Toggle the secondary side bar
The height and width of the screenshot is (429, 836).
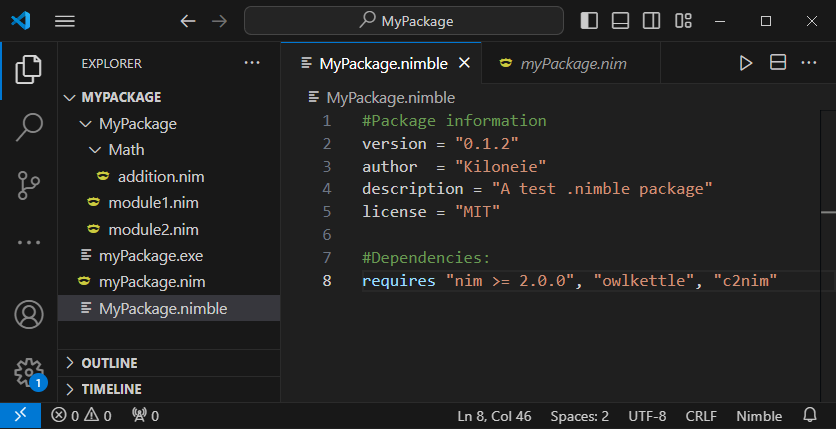pyautogui.click(x=652, y=21)
